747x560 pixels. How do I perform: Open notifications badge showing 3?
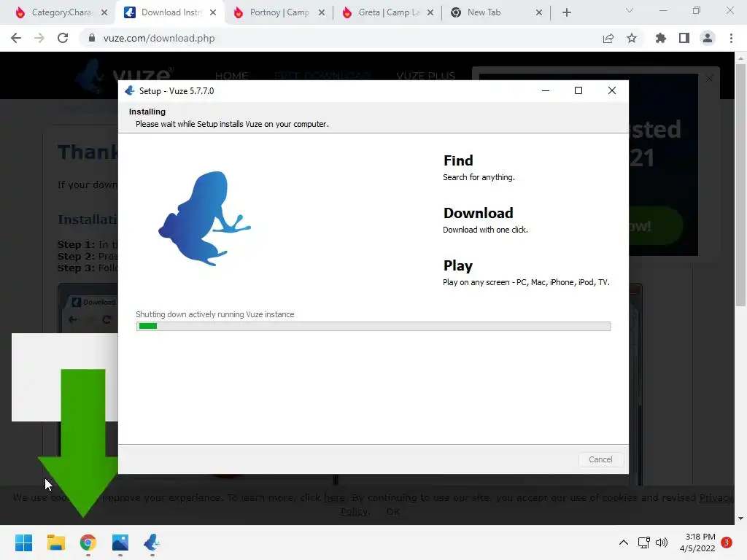pos(727,542)
